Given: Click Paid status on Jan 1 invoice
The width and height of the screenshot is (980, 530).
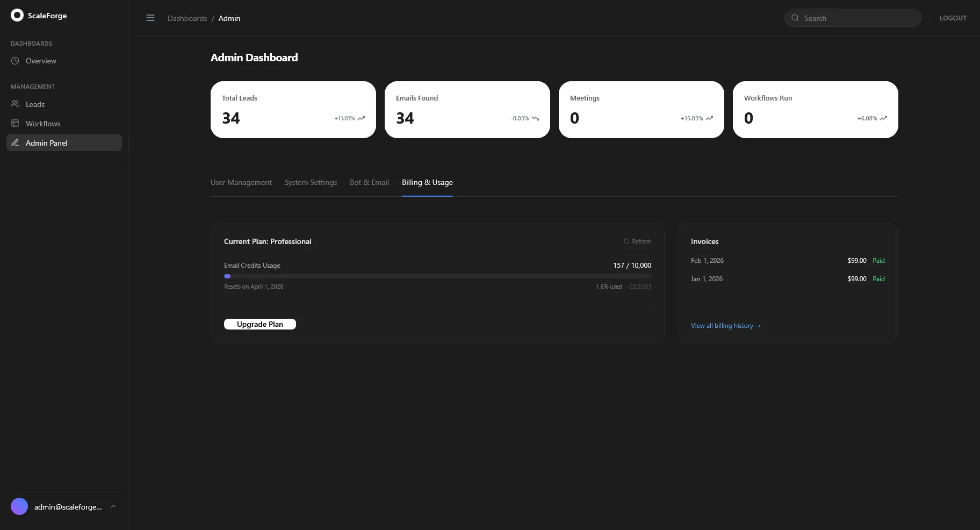Looking at the screenshot, I should tap(878, 279).
